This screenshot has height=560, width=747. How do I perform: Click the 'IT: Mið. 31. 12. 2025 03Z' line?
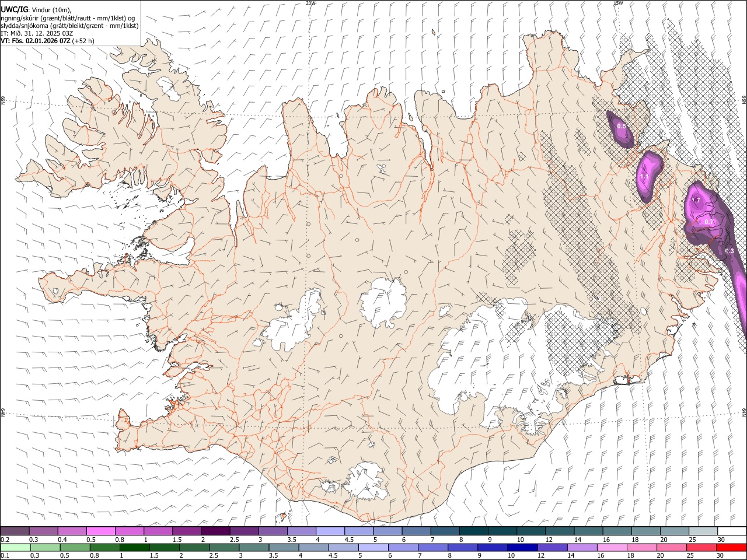tap(37, 33)
